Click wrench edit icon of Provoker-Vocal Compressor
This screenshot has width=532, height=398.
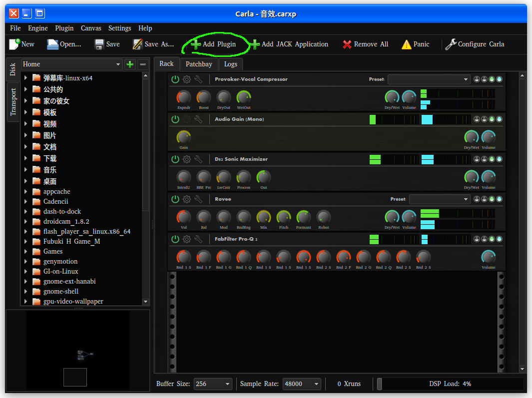click(198, 79)
